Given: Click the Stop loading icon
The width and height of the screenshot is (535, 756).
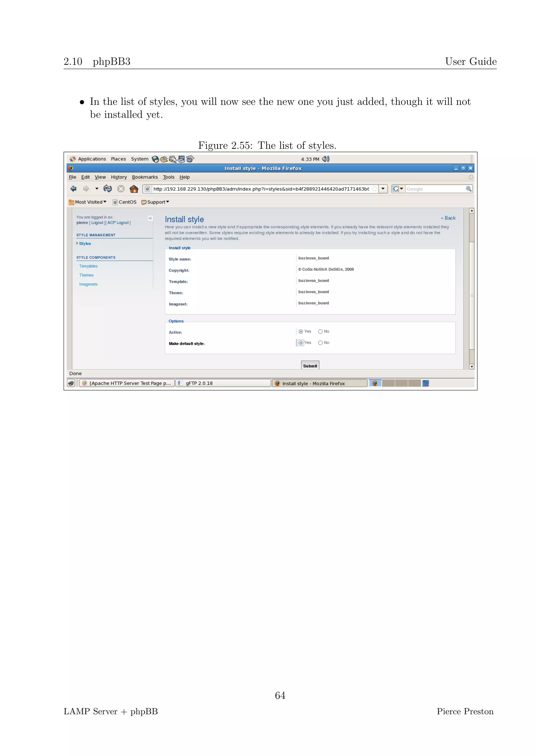Looking at the screenshot, I should coord(121,189).
